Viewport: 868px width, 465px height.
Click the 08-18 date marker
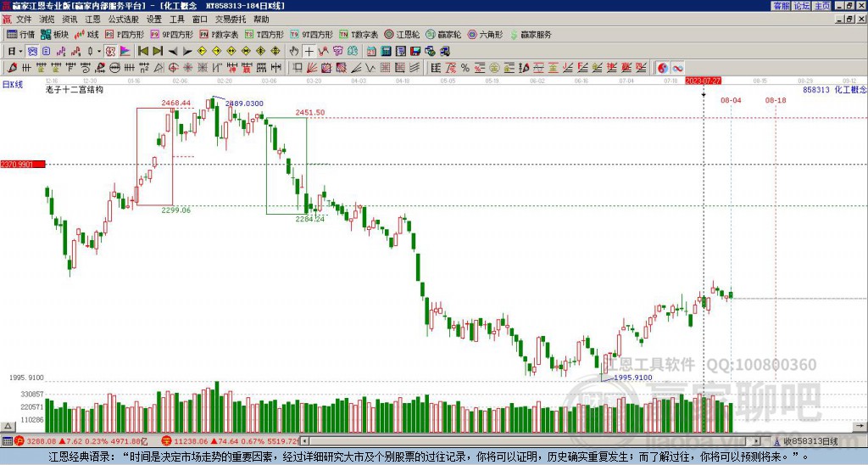[x=776, y=100]
